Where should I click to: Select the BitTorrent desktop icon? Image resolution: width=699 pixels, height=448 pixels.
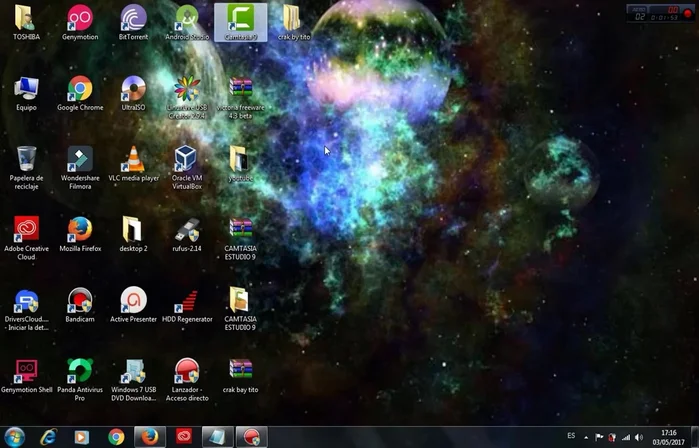pos(133,18)
